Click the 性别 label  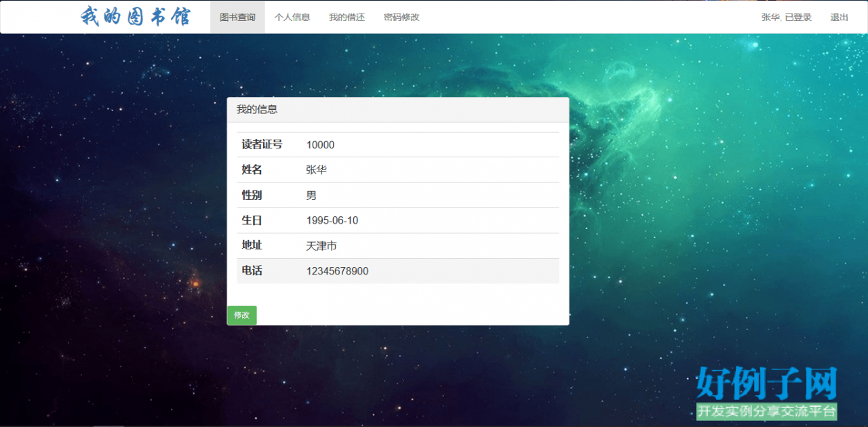(x=252, y=195)
